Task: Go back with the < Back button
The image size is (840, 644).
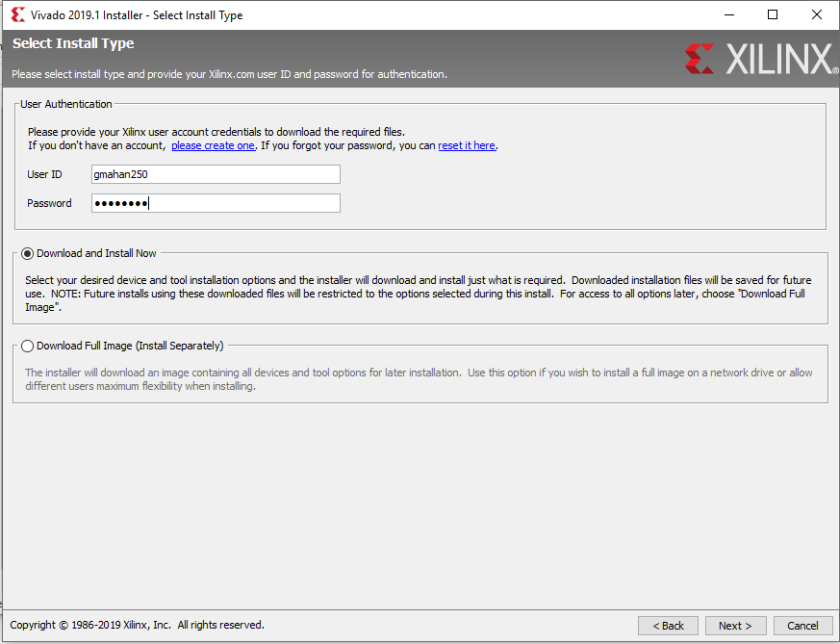Action: pos(668,626)
